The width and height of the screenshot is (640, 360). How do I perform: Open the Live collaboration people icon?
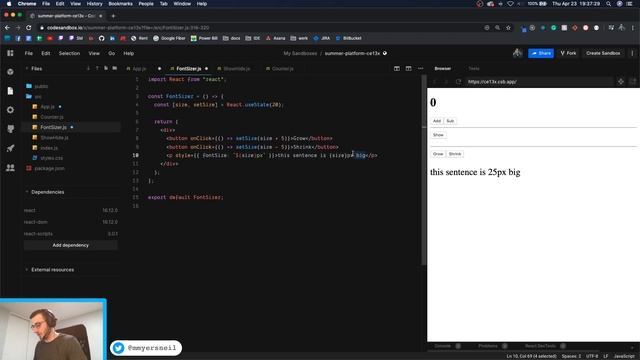pyautogui.click(x=10, y=167)
